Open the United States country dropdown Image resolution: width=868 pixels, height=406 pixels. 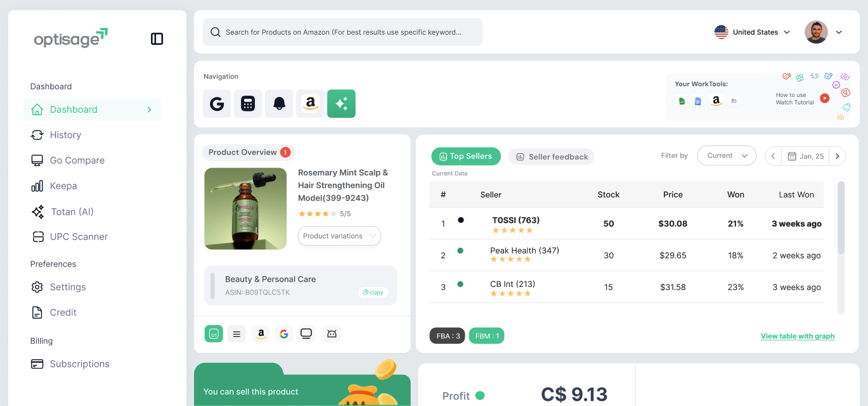coord(753,32)
